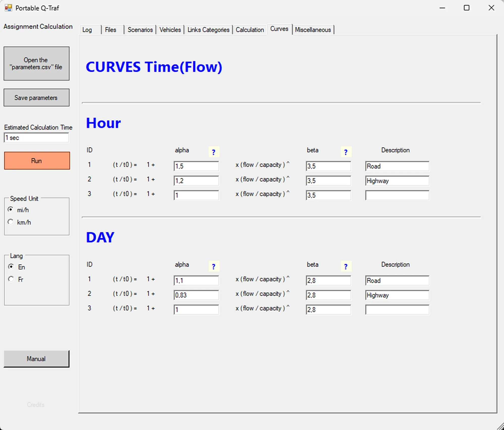Click the Estimated Calculation Time field
Viewport: 504px width, 430px height.
coord(36,138)
